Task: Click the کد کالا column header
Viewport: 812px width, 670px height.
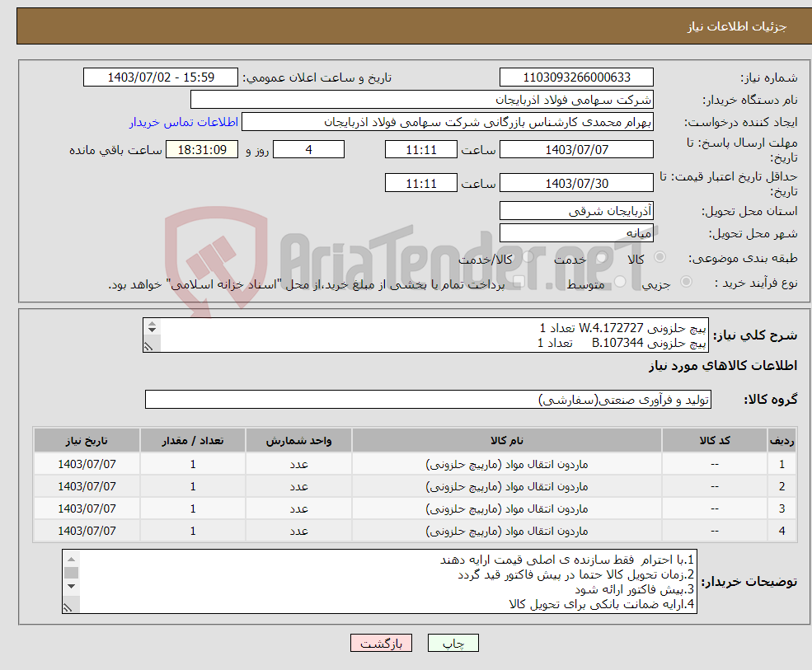Action: point(715,441)
